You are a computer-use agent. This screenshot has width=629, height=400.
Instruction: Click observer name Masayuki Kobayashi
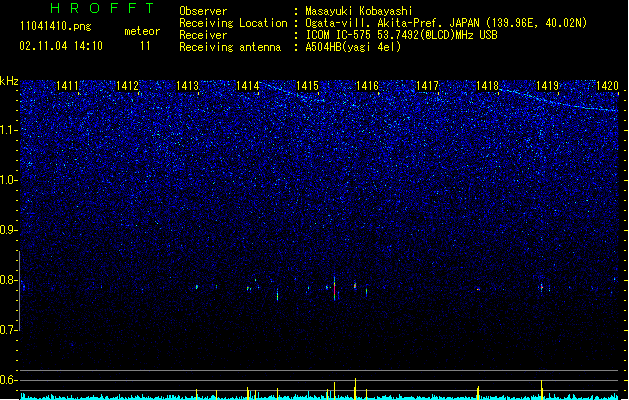359,11
